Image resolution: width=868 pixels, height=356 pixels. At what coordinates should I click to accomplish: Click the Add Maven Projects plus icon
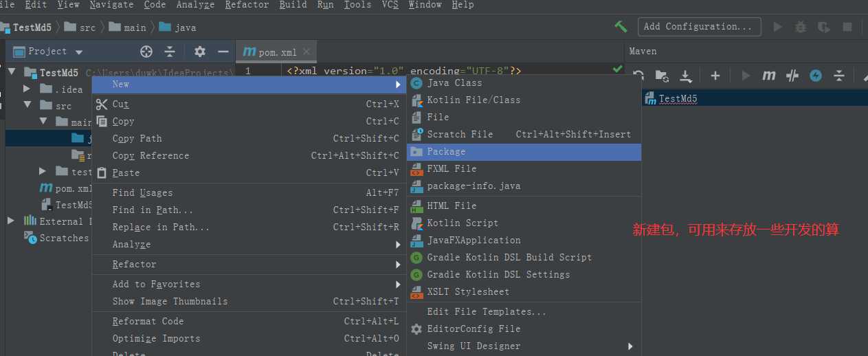pyautogui.click(x=715, y=76)
